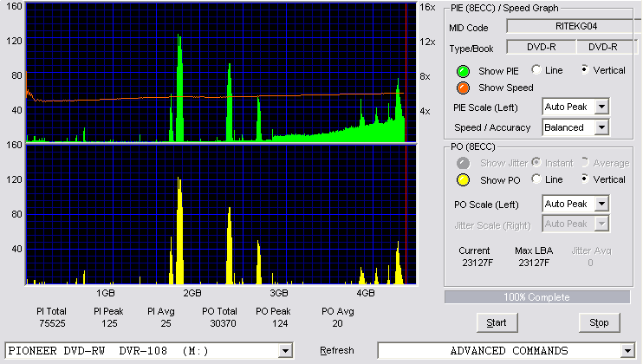Toggle the orange Show Speed indicator

click(x=463, y=88)
